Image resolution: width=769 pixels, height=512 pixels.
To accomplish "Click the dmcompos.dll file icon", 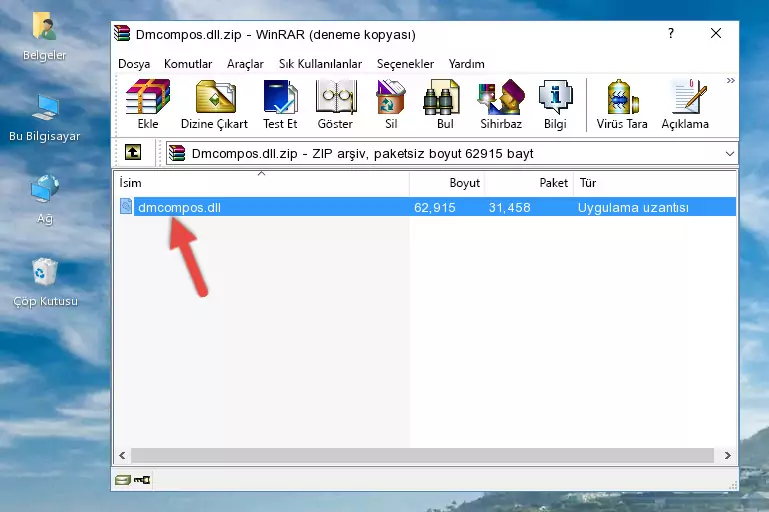I will pyautogui.click(x=126, y=206).
